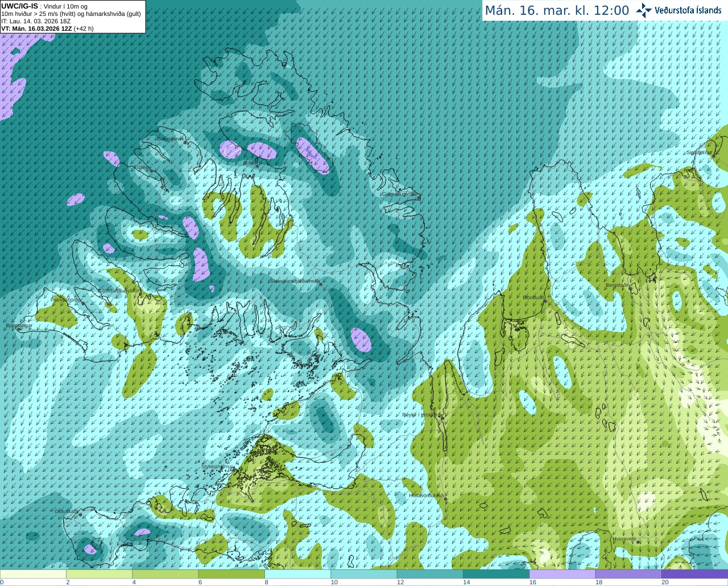Click the legend scale value 2
Viewport: 728px width, 586px height.
pos(68,582)
